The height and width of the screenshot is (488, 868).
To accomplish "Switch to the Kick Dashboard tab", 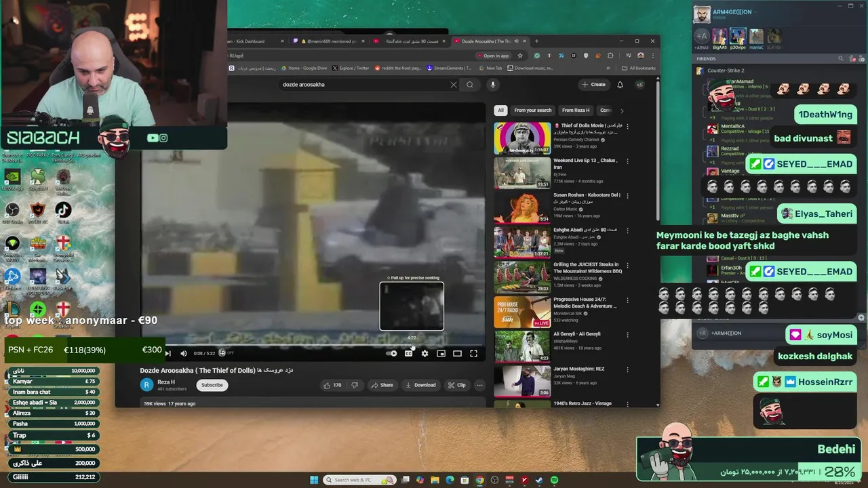I will tap(258, 41).
